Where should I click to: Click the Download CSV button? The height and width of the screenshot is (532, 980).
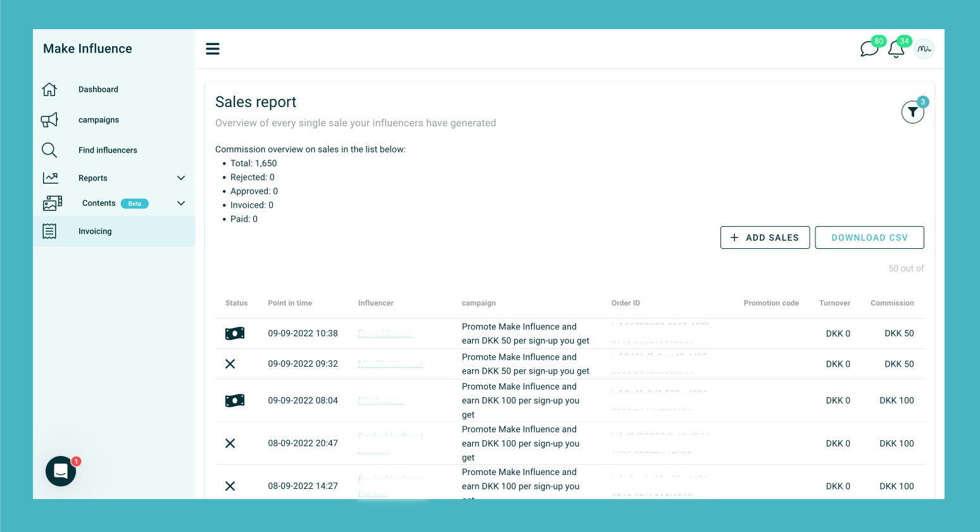point(869,237)
